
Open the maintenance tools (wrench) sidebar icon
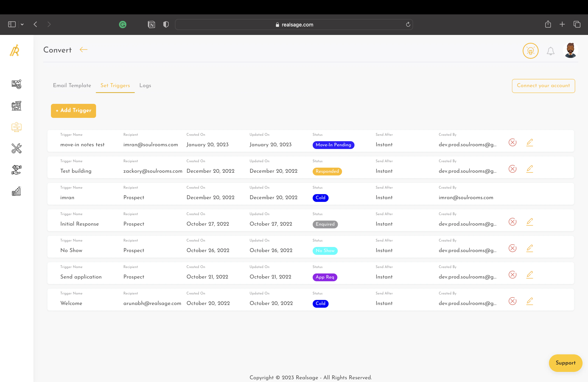[x=16, y=148]
